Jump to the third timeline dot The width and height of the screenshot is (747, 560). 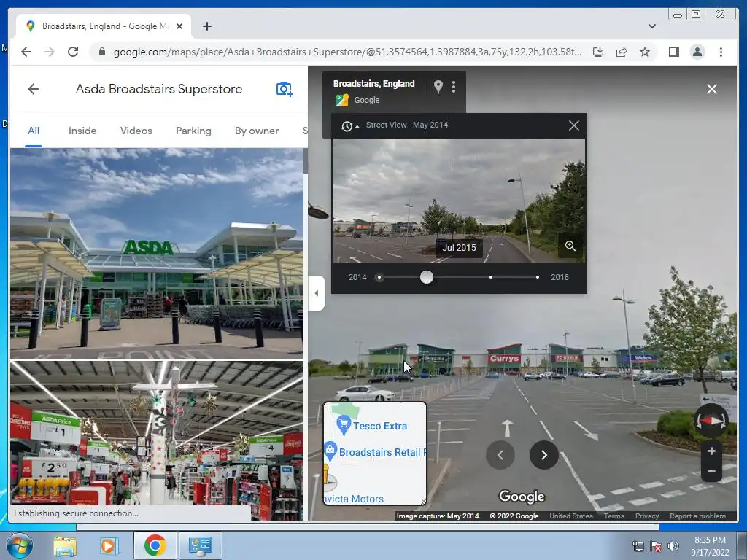coord(491,277)
